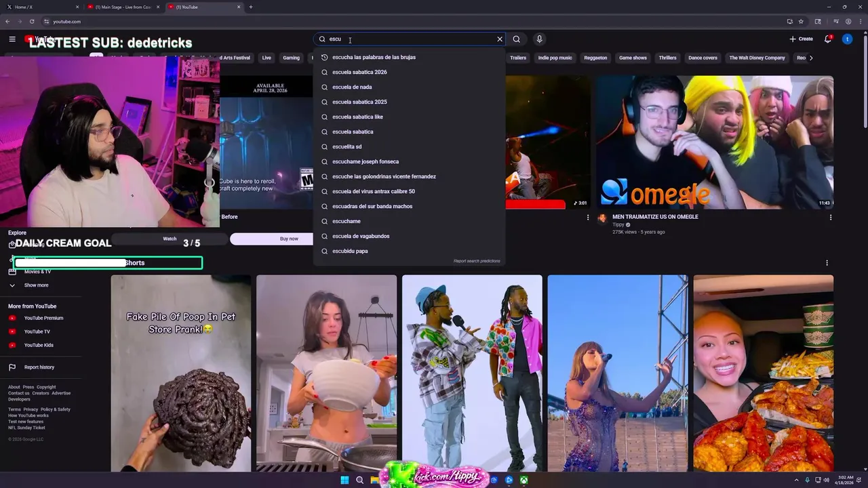Choose suggestion 'escubidu papa'

coord(410,251)
